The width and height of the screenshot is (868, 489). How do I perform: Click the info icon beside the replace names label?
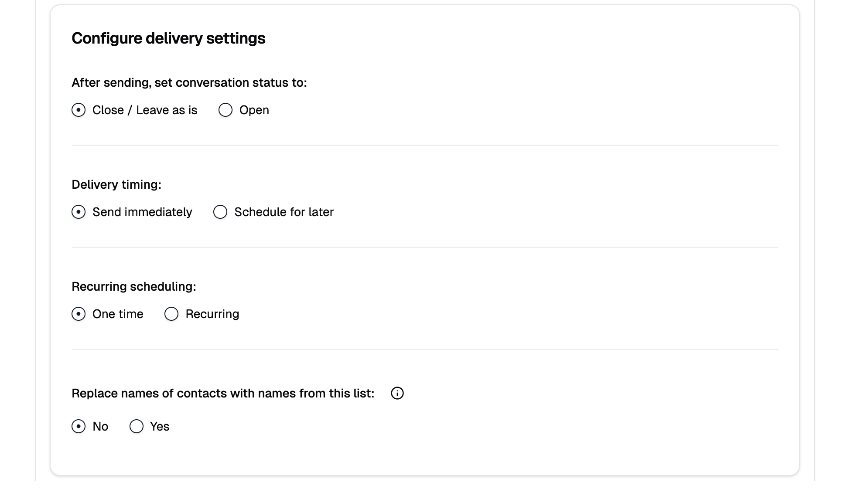(397, 393)
